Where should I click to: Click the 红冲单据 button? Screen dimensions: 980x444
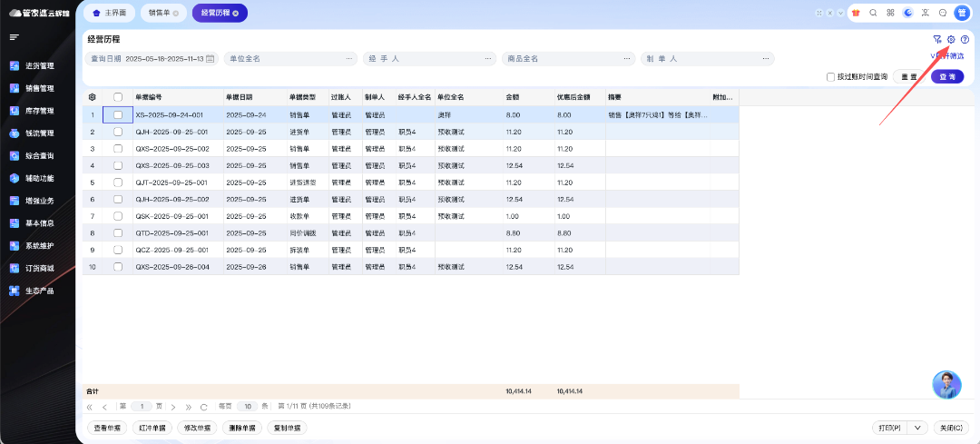(152, 428)
